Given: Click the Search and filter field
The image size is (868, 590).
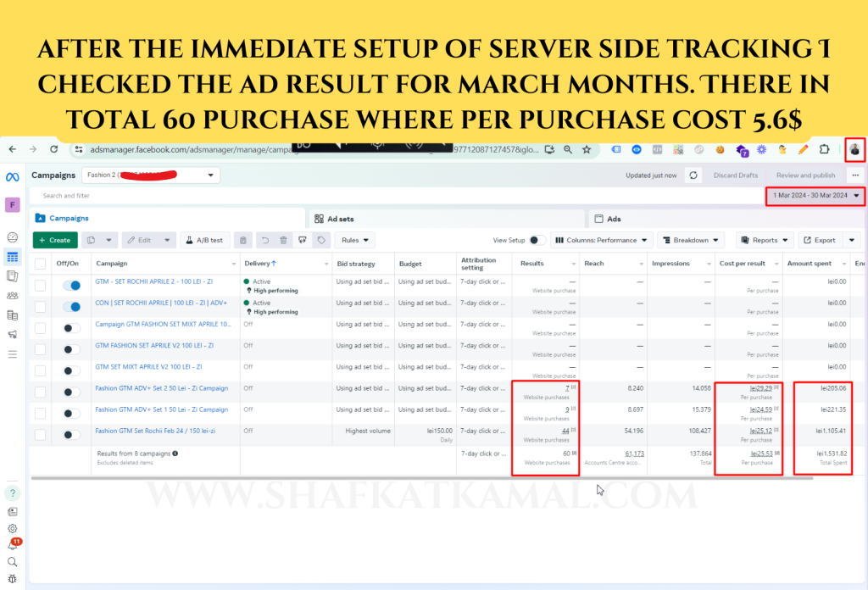Looking at the screenshot, I should (x=397, y=195).
